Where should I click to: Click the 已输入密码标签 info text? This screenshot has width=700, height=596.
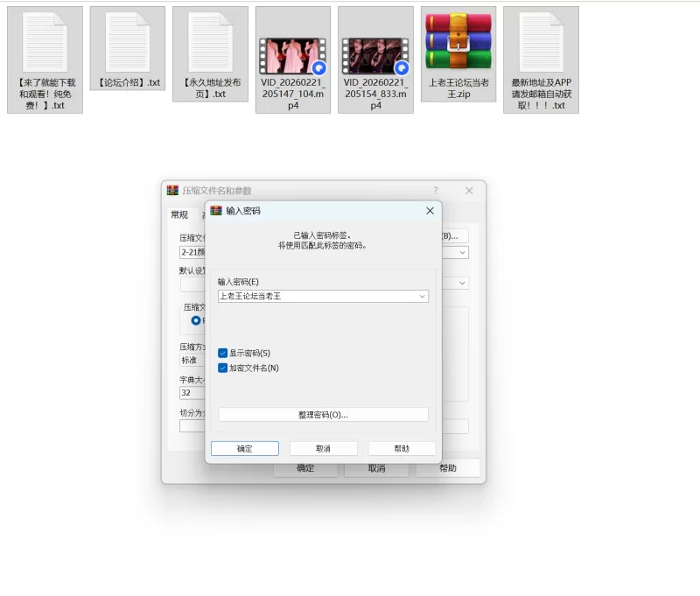[x=322, y=235]
